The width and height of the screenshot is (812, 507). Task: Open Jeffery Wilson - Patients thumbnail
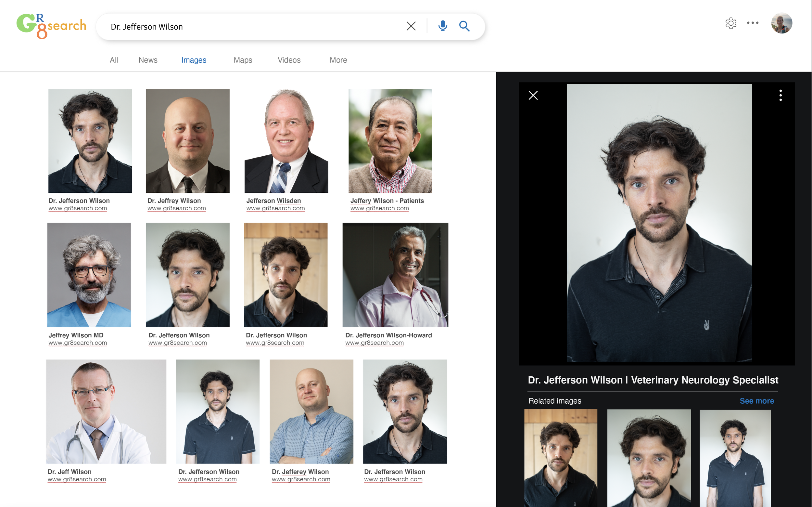tap(390, 141)
